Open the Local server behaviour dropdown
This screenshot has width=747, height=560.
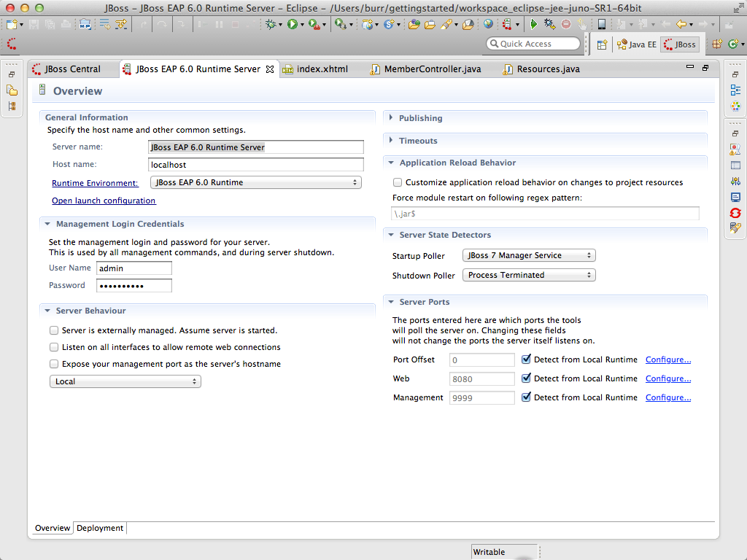pyautogui.click(x=125, y=381)
